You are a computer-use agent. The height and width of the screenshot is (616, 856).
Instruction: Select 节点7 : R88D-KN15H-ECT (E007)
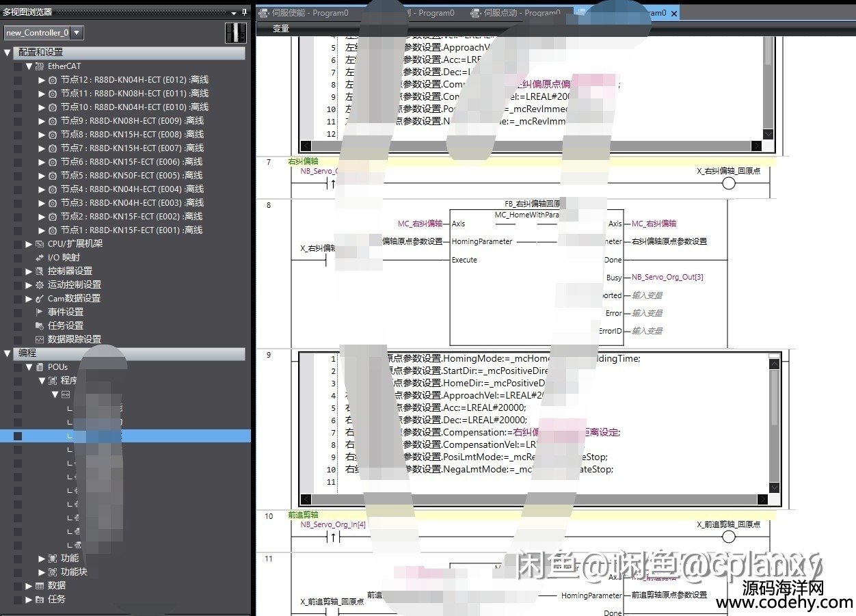[132, 148]
